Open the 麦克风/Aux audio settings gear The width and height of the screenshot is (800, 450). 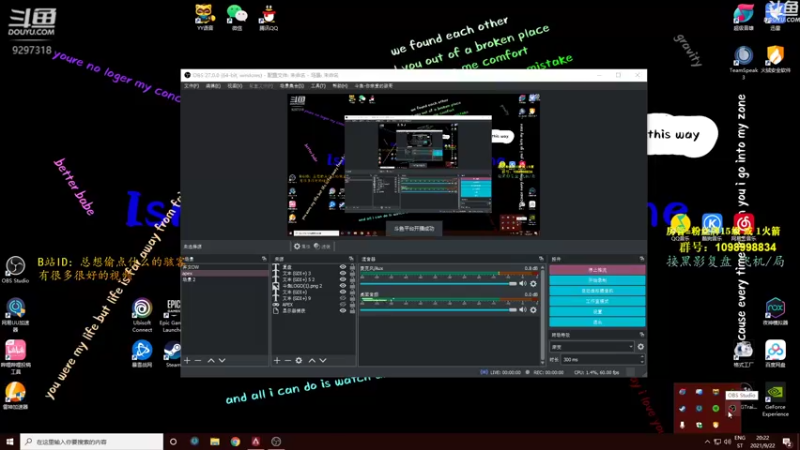[533, 284]
